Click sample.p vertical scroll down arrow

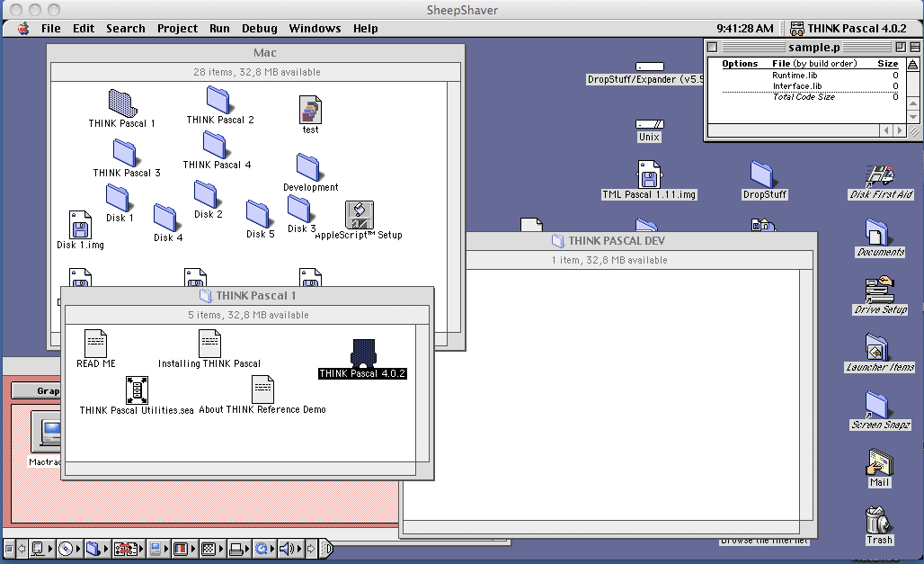(x=913, y=116)
